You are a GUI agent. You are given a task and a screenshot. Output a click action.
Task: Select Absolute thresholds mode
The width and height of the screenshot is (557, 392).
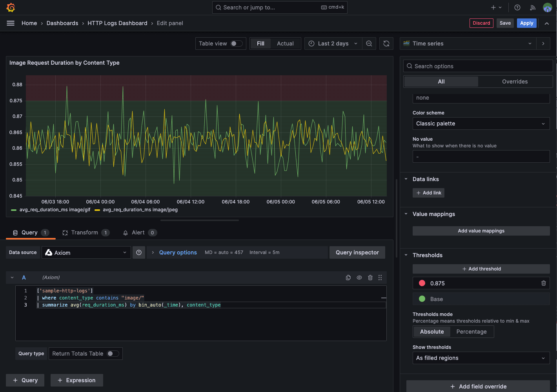pyautogui.click(x=432, y=332)
